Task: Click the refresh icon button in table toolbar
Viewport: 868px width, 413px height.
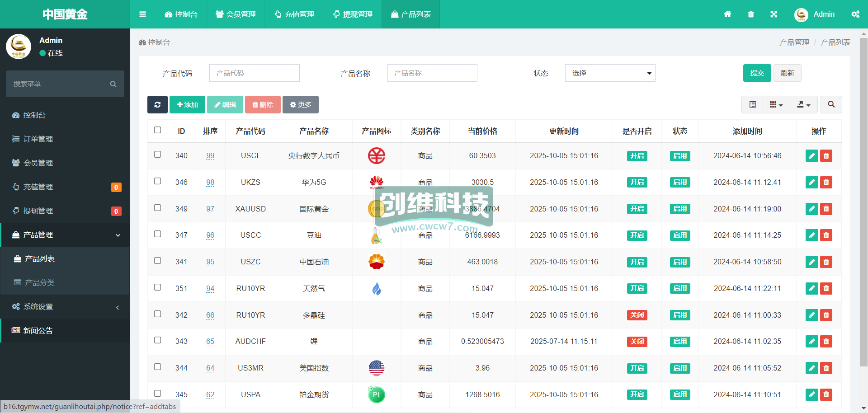Action: pyautogui.click(x=157, y=105)
